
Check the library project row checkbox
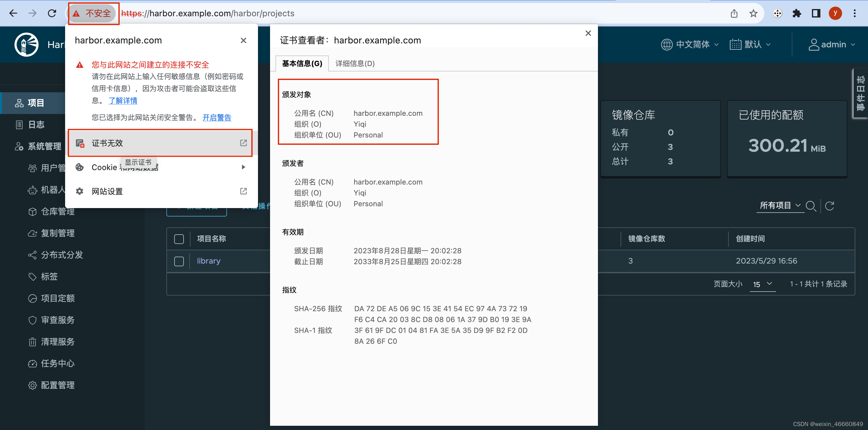[179, 261]
